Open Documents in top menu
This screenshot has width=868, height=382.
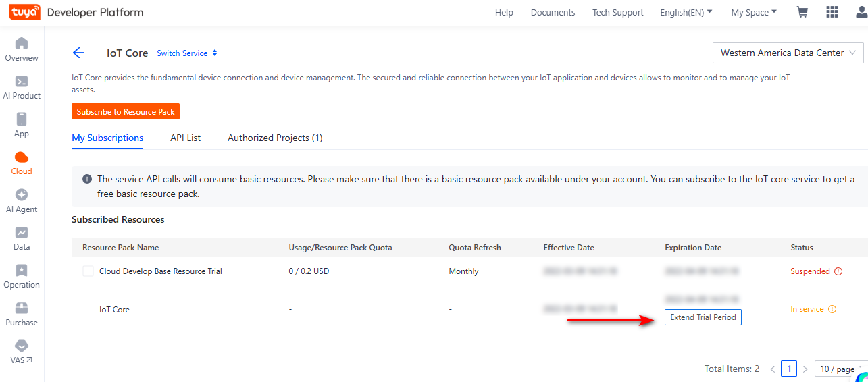tap(553, 12)
